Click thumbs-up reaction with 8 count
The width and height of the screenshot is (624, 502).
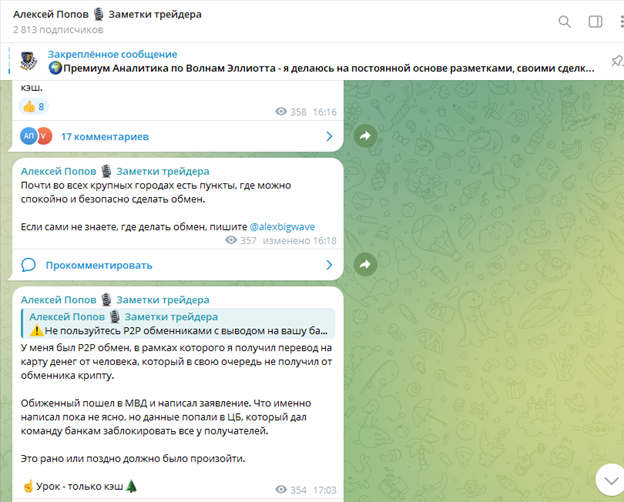[34, 107]
